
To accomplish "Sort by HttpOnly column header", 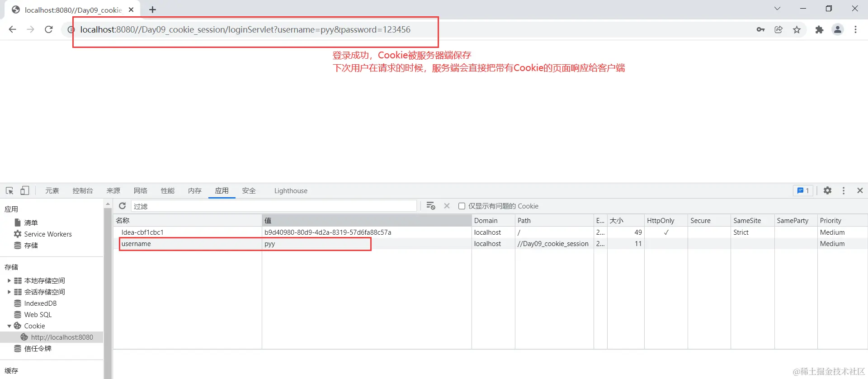I will pyautogui.click(x=666, y=220).
